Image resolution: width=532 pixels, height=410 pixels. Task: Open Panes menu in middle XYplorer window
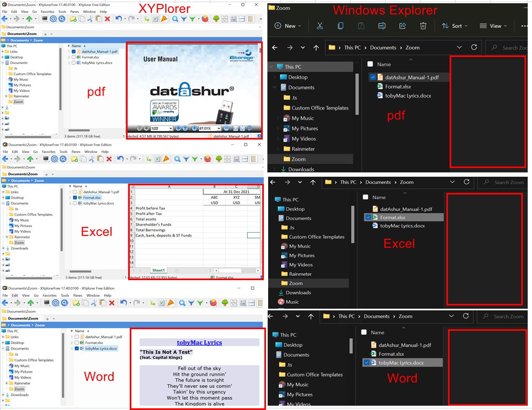coord(76,152)
